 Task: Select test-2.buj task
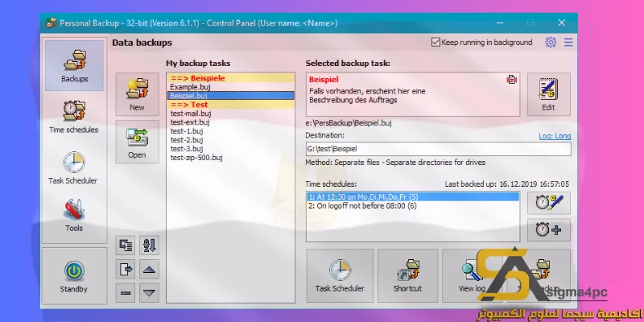coord(230,140)
